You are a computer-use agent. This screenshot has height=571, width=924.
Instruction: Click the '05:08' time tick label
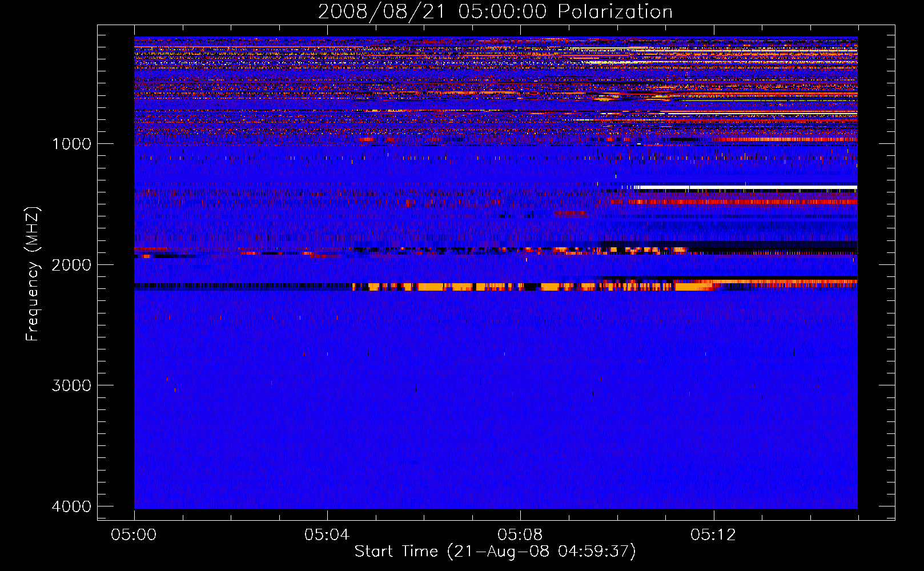pos(520,535)
